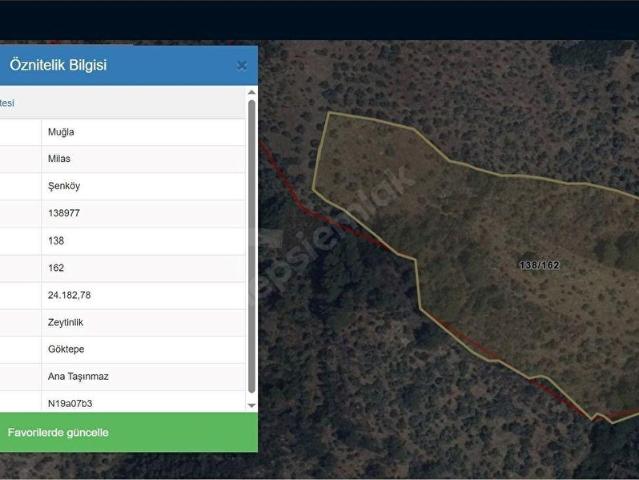The height and width of the screenshot is (480, 639).
Task: Click the attribute panel vertical scrollbar thumb
Action: [x=252, y=246]
